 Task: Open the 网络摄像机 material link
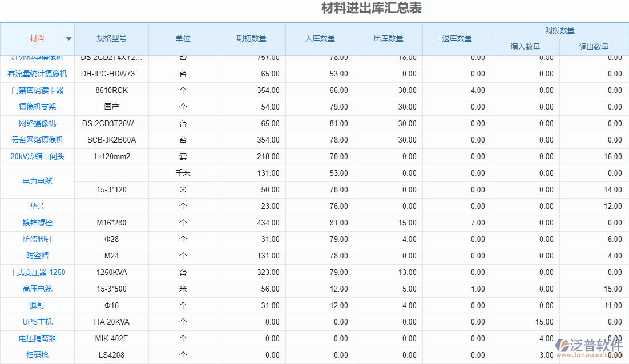tap(37, 123)
